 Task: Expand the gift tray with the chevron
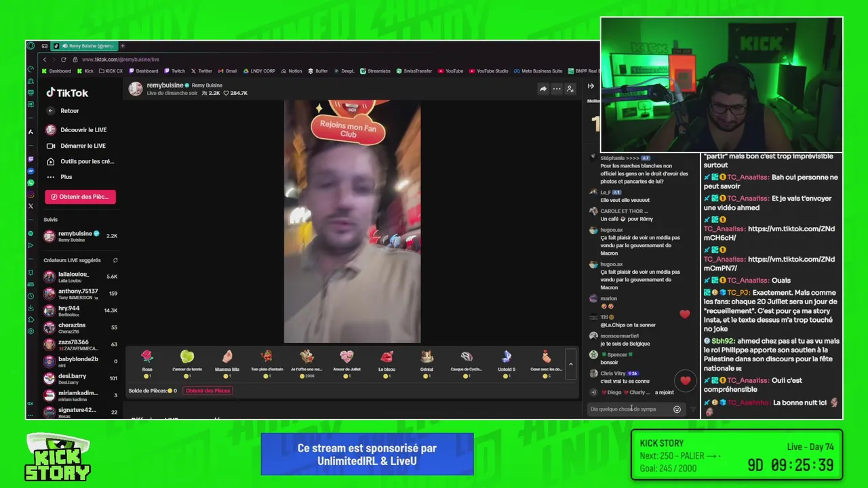click(571, 365)
